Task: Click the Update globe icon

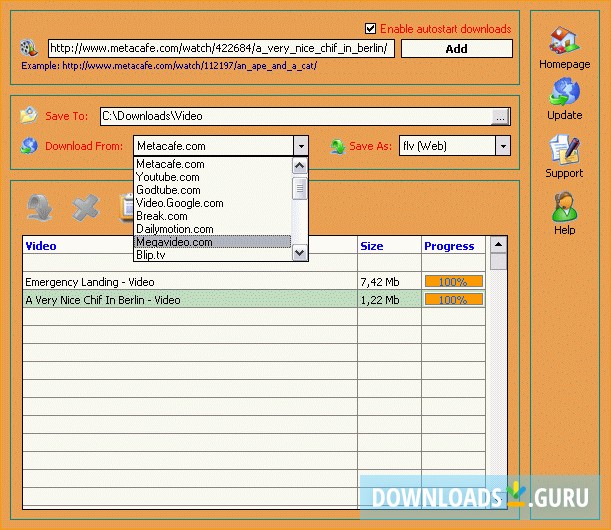Action: pyautogui.click(x=564, y=92)
